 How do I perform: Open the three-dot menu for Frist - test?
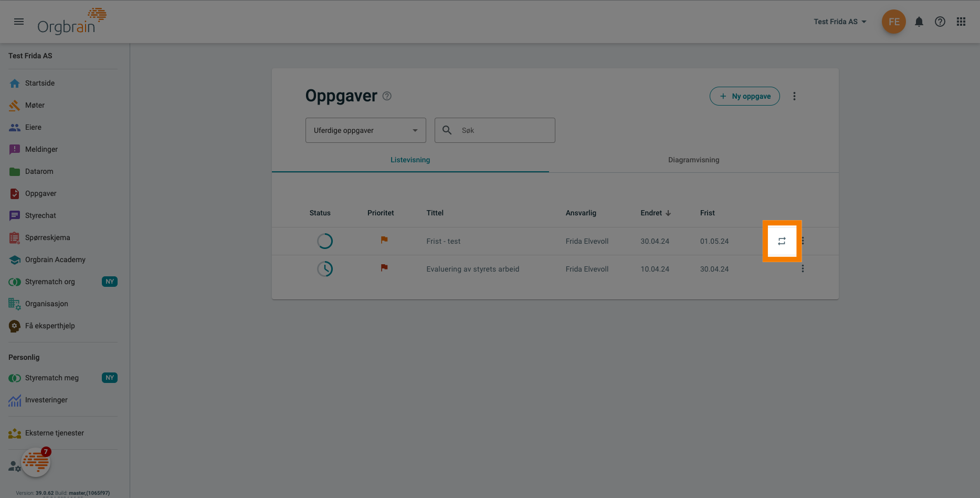(803, 241)
